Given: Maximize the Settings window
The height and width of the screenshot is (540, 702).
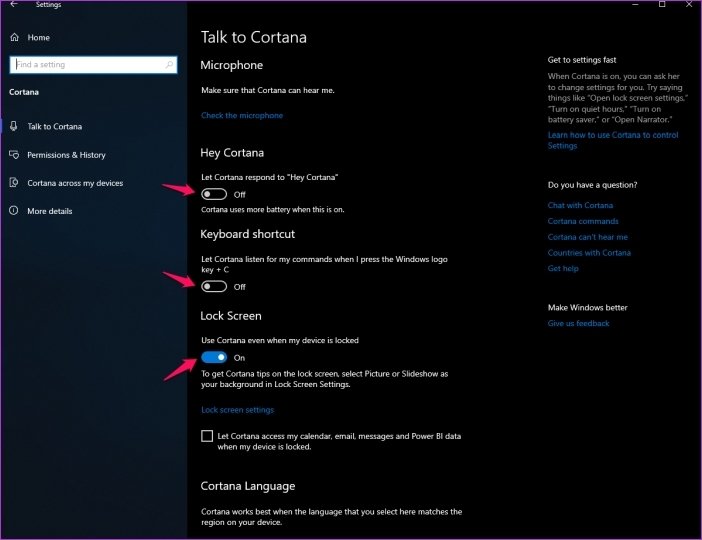Looking at the screenshot, I should pos(662,4).
